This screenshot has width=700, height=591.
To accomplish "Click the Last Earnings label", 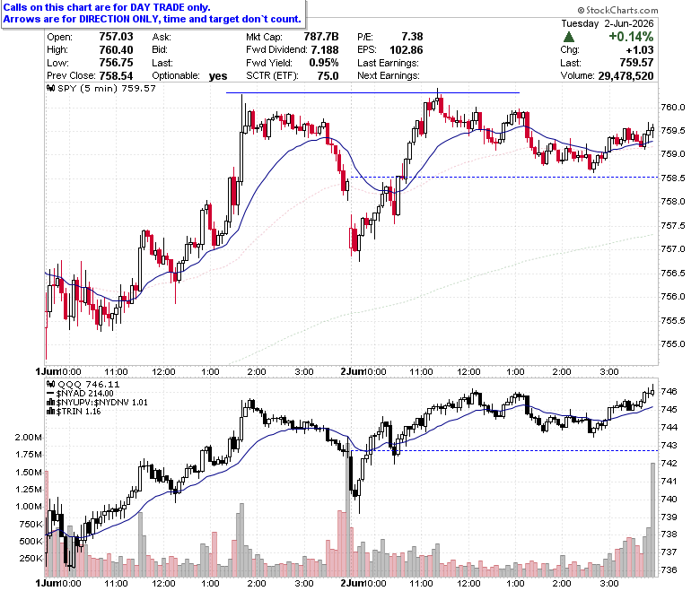I will (x=388, y=63).
